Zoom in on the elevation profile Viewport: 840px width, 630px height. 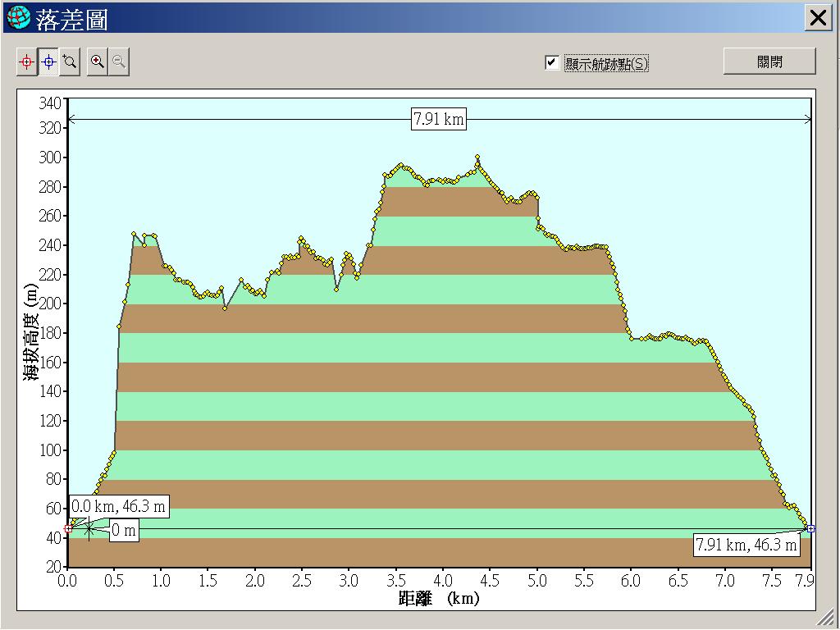98,62
